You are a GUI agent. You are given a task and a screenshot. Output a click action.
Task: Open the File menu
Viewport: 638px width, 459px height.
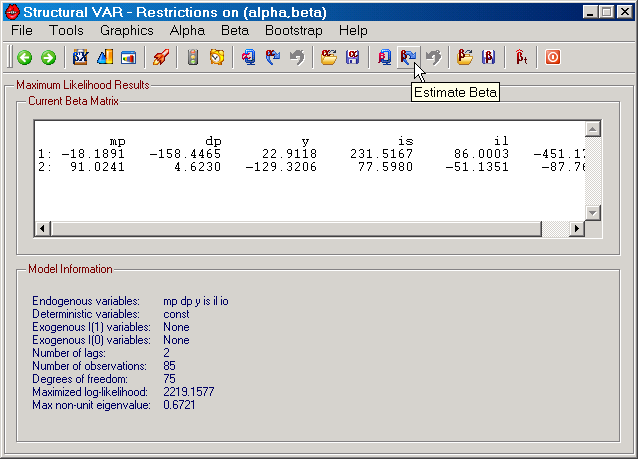click(22, 31)
